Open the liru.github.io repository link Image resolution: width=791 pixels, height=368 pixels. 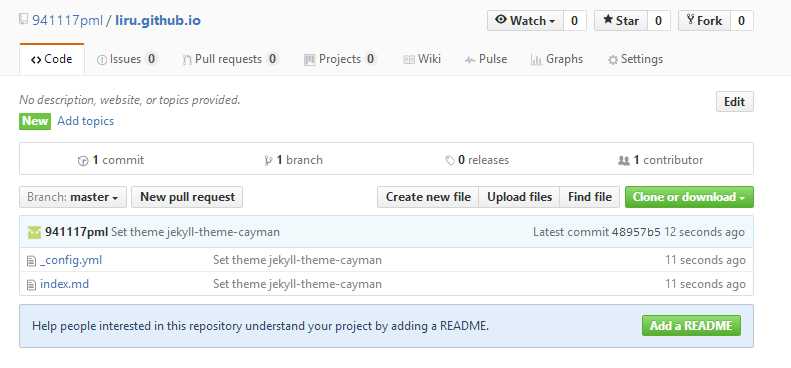click(x=158, y=21)
